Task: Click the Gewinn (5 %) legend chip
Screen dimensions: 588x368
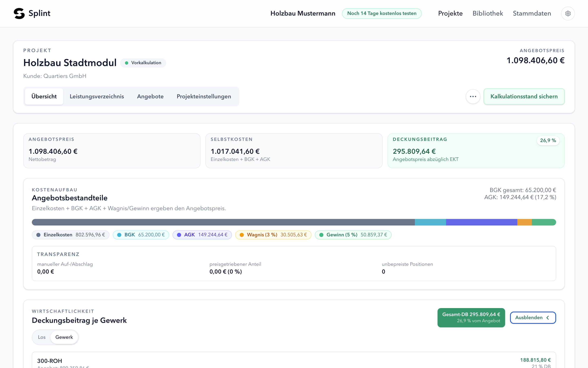Action: pos(353,235)
